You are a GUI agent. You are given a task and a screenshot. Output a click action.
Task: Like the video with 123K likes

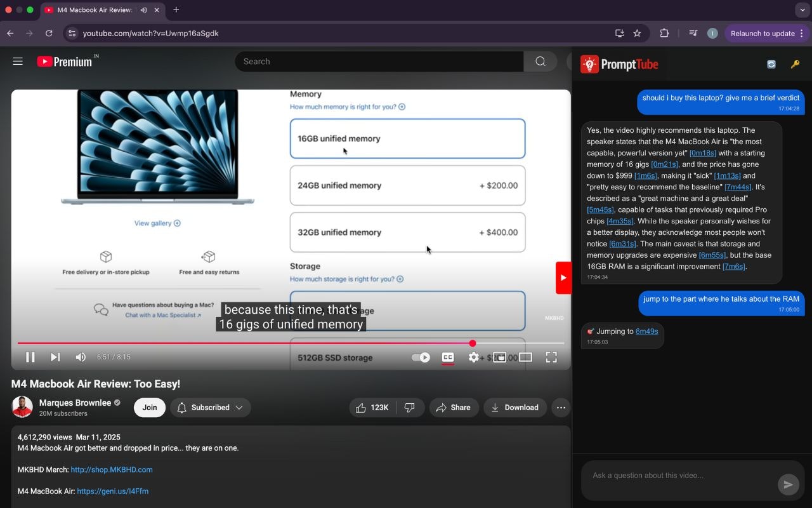373,408
